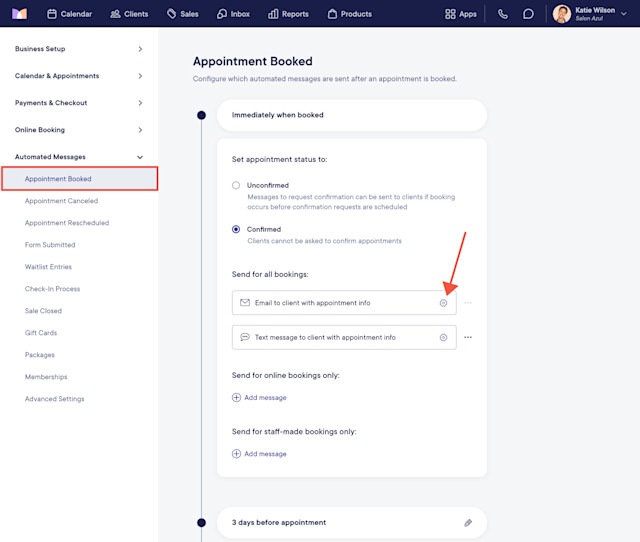
Task: Click the Inbox label in top navigation
Action: [240, 14]
